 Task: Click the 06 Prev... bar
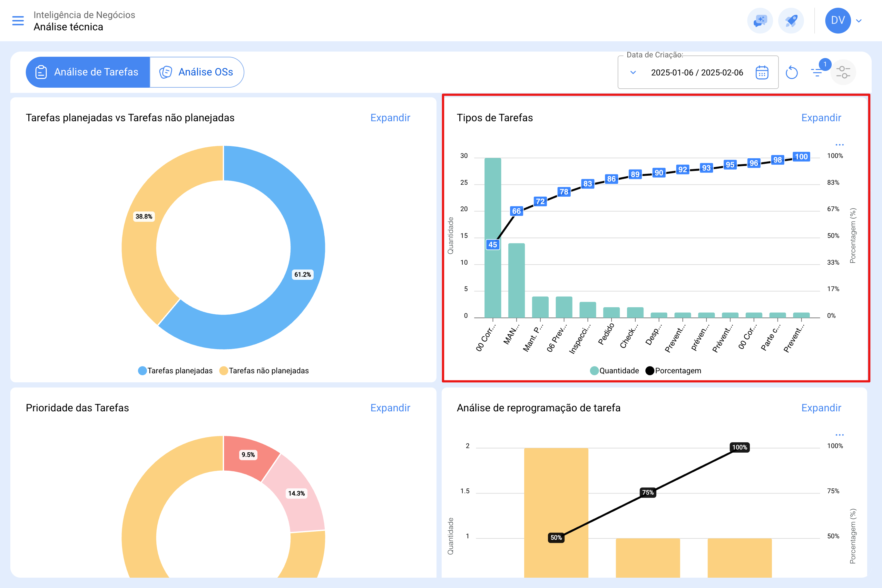coord(563,307)
